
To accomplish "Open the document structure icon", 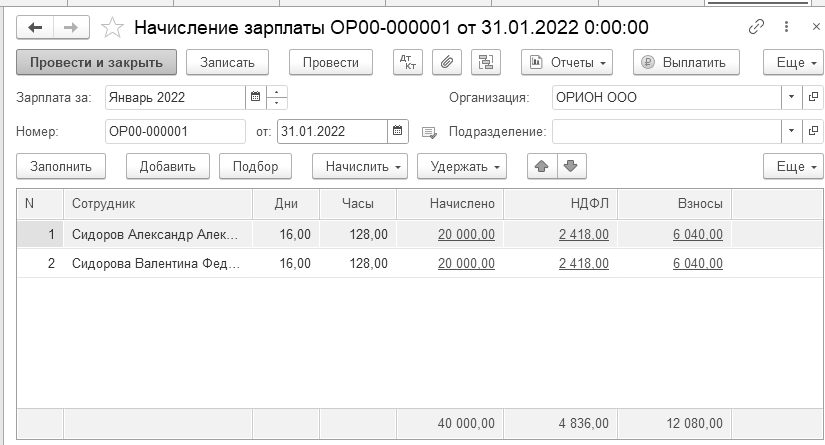I will pos(487,62).
